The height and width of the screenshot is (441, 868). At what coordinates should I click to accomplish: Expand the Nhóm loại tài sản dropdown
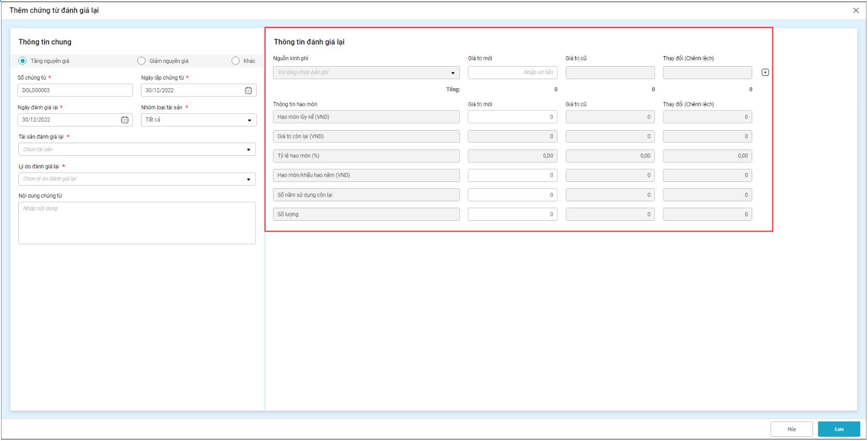click(x=199, y=120)
